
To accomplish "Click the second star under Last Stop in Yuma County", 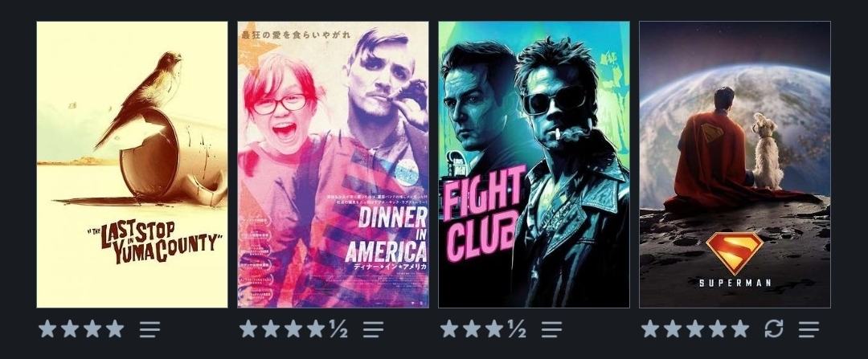I will tap(70, 328).
